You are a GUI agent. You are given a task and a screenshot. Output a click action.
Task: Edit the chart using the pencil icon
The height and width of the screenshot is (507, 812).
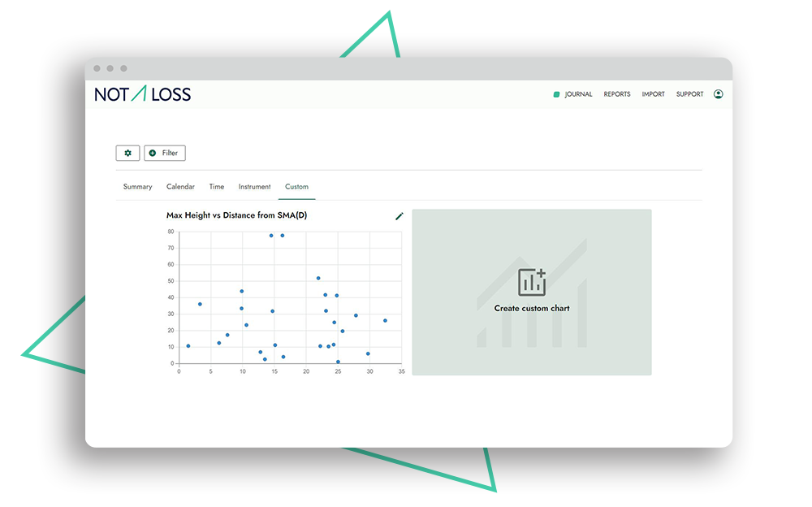399,216
